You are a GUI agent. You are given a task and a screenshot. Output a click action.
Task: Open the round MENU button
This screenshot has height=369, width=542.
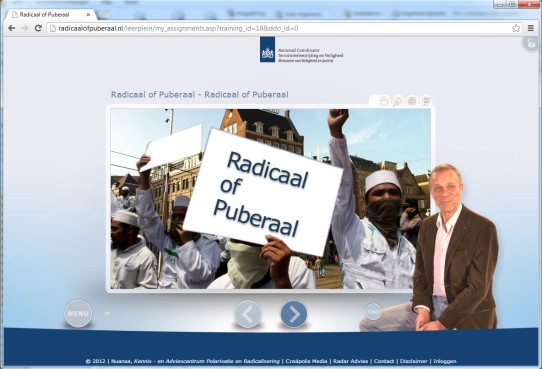78,313
